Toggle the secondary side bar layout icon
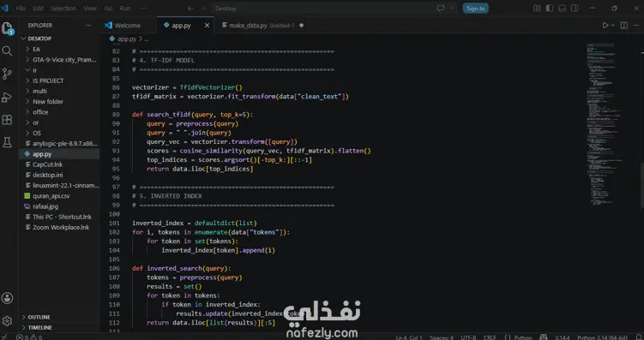The image size is (644, 340). pos(575,9)
